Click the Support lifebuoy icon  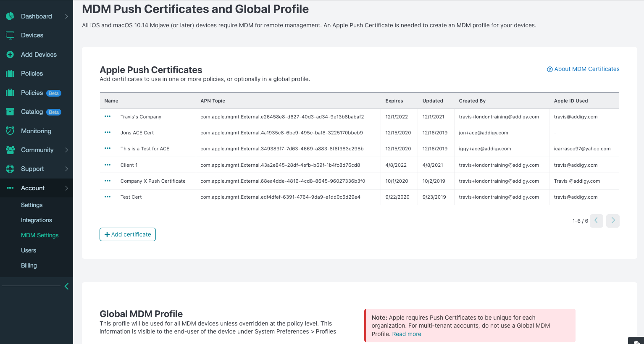10,169
